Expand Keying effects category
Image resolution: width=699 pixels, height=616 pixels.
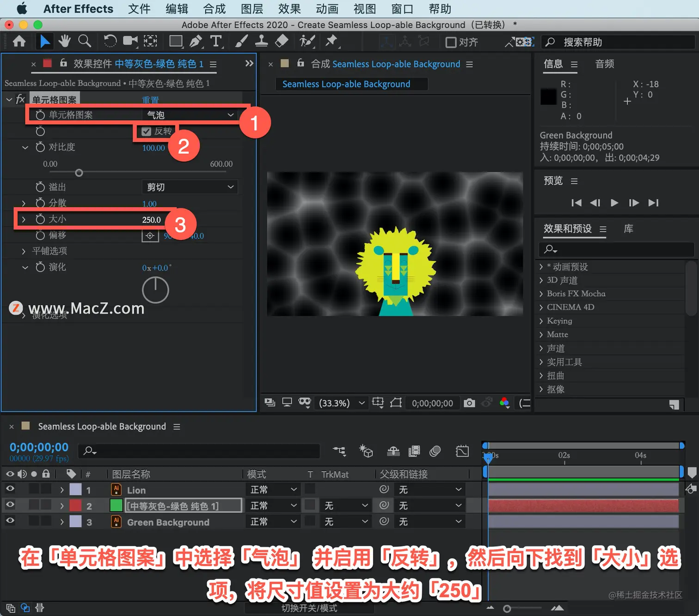click(x=541, y=321)
